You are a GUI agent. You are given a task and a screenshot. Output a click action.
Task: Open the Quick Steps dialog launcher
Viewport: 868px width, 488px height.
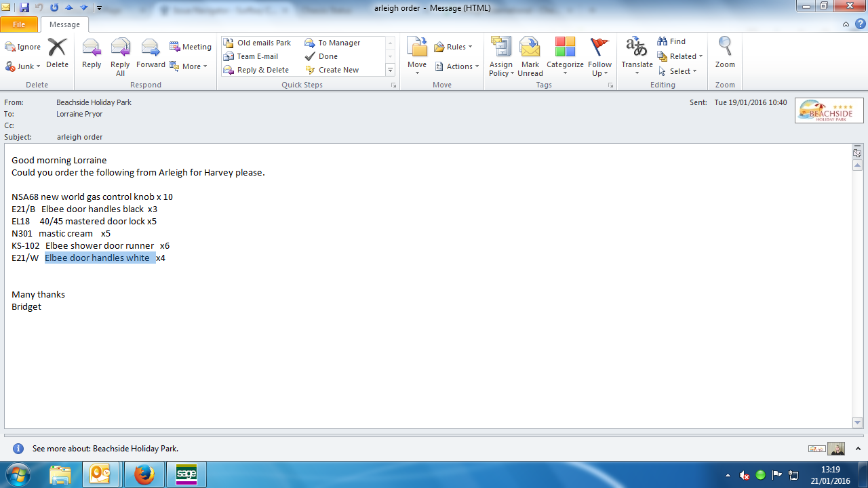tap(393, 85)
